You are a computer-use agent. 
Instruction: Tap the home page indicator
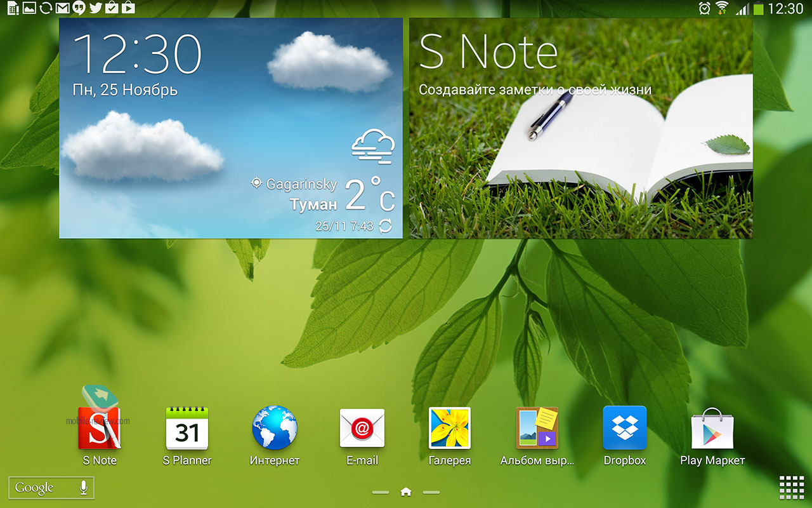[406, 491]
